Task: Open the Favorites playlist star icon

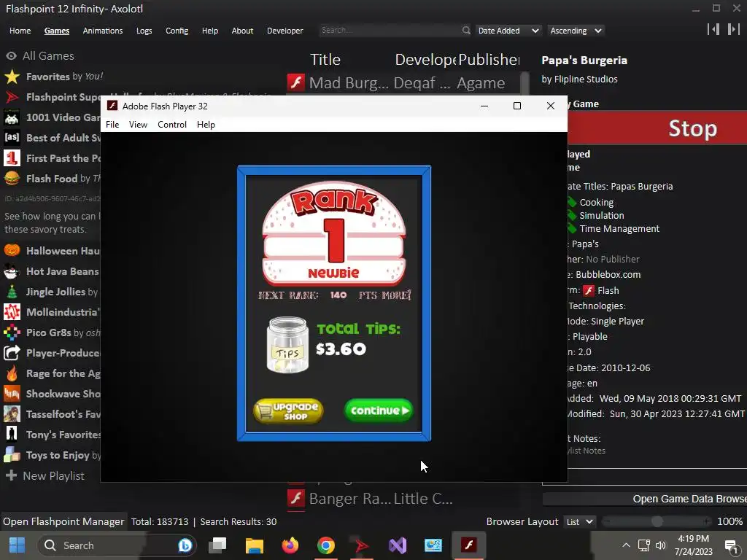Action: [x=12, y=77]
